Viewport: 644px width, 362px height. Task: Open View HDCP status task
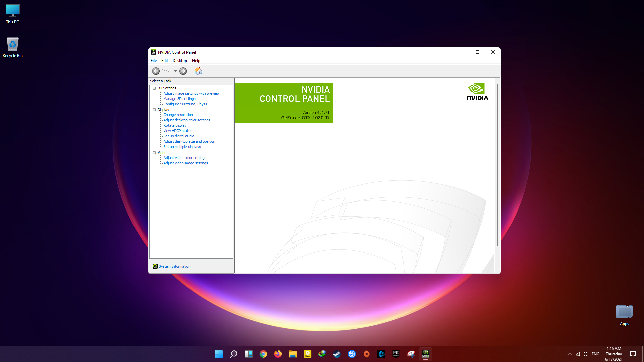pos(178,131)
